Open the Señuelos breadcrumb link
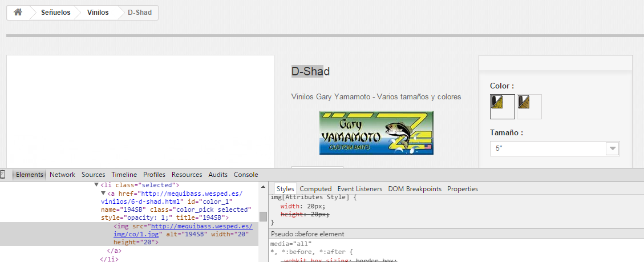This screenshot has width=644, height=262. tap(55, 13)
